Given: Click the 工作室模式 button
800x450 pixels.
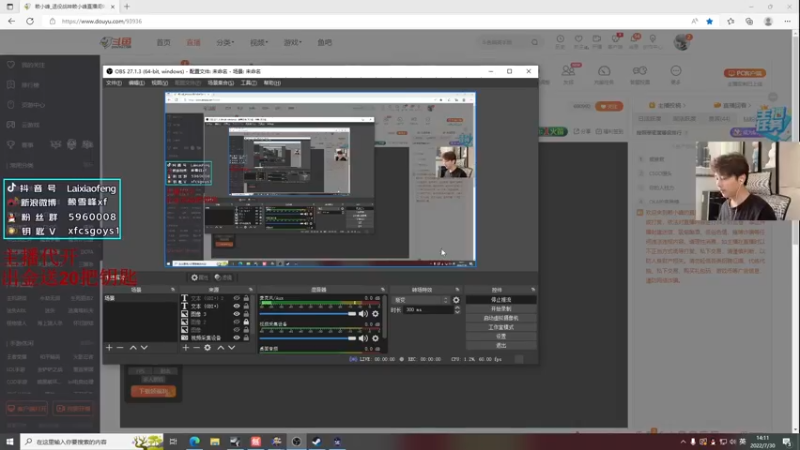Looking at the screenshot, I should tap(501, 328).
